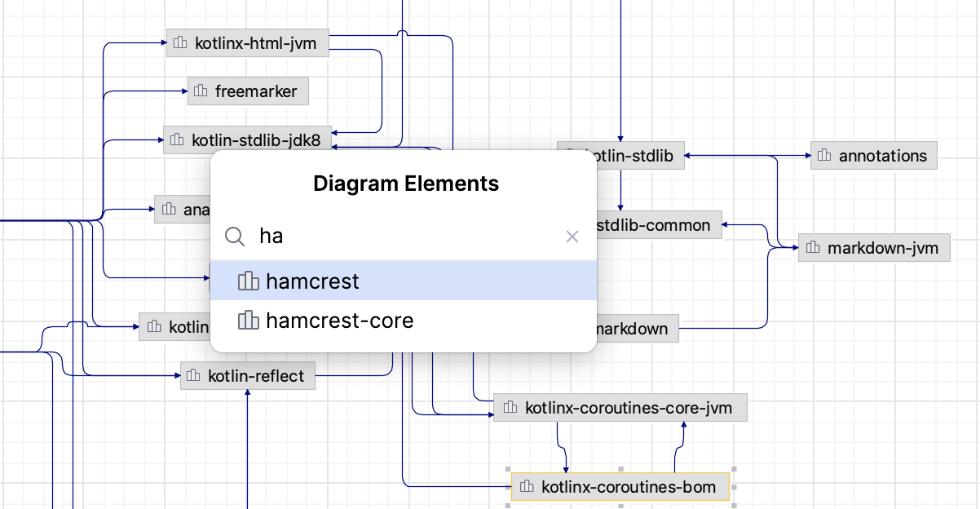Click the library icon beside hamcrest entry
The height and width of the screenshot is (509, 980).
coord(247,281)
